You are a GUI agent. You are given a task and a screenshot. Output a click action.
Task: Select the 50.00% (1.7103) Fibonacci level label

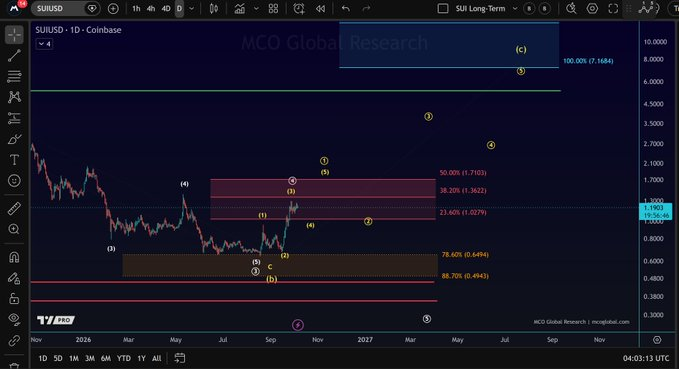pos(462,173)
